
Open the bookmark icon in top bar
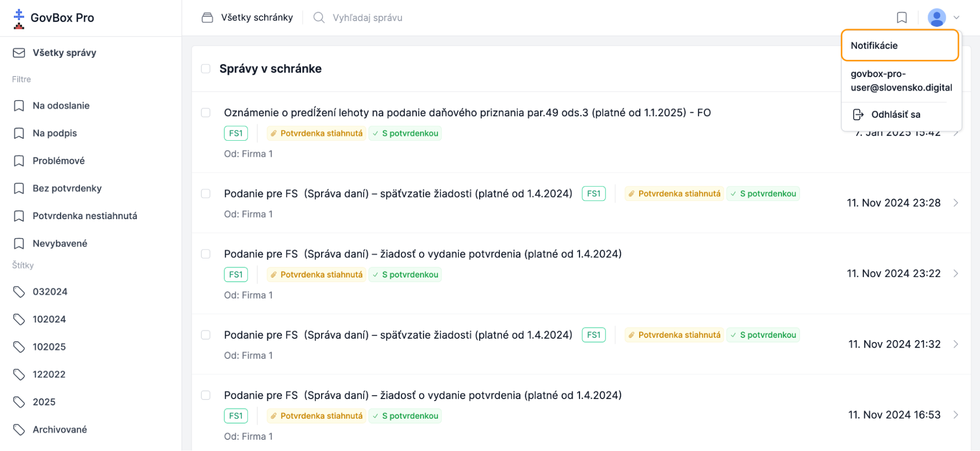coord(902,18)
